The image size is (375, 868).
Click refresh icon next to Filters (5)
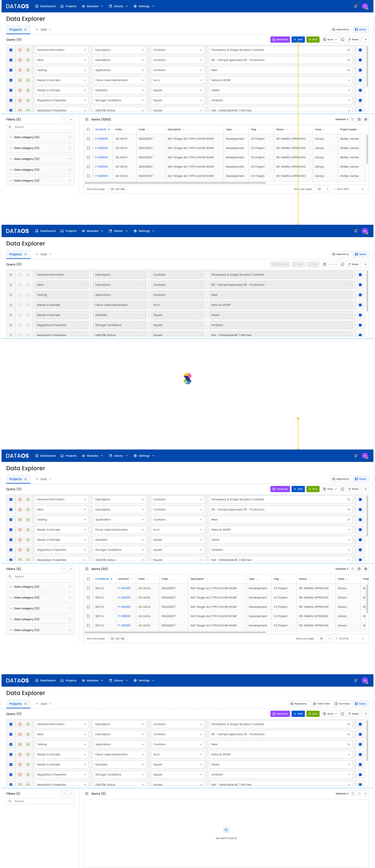coord(65,119)
